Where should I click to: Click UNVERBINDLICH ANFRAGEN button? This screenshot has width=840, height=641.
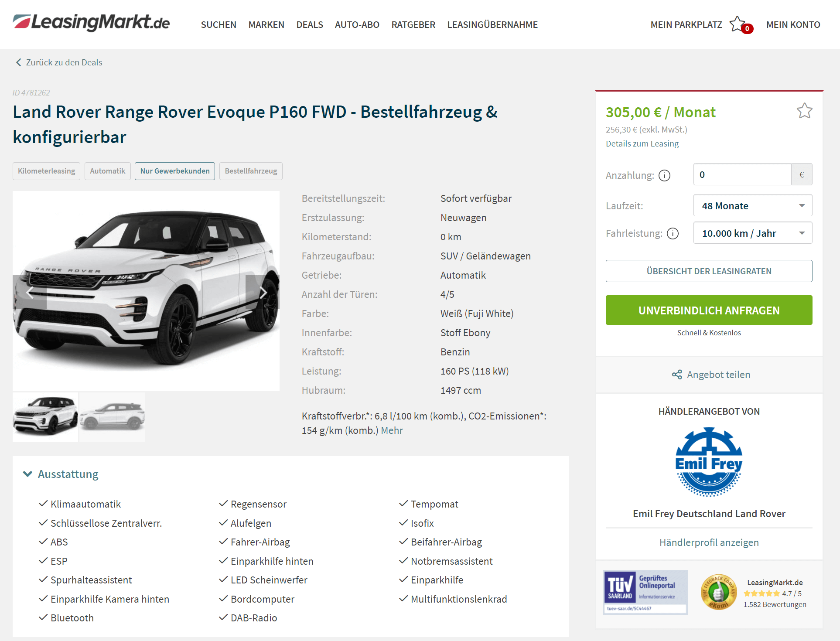[x=709, y=310]
